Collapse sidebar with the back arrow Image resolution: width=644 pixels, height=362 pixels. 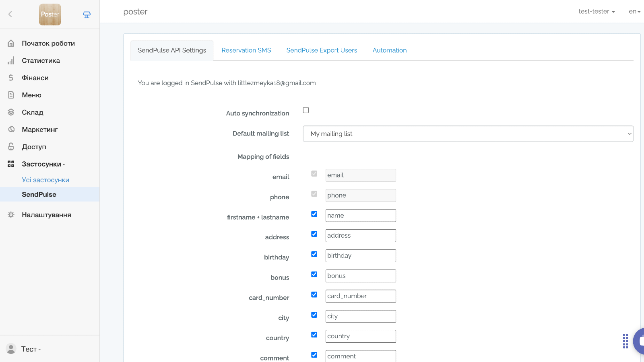(10, 14)
